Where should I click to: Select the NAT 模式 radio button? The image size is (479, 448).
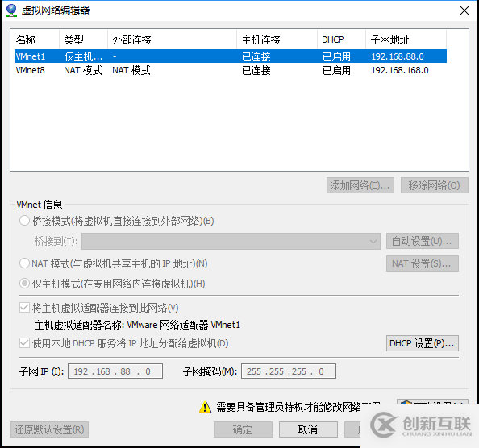pos(24,263)
